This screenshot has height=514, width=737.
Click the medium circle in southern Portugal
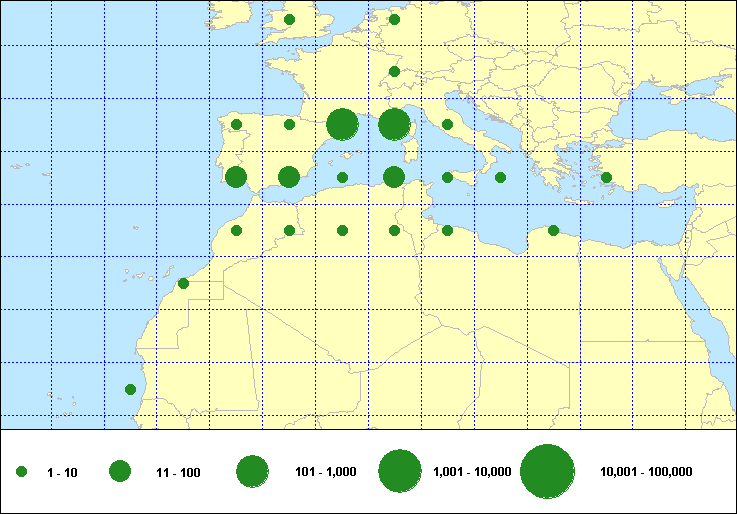(236, 177)
